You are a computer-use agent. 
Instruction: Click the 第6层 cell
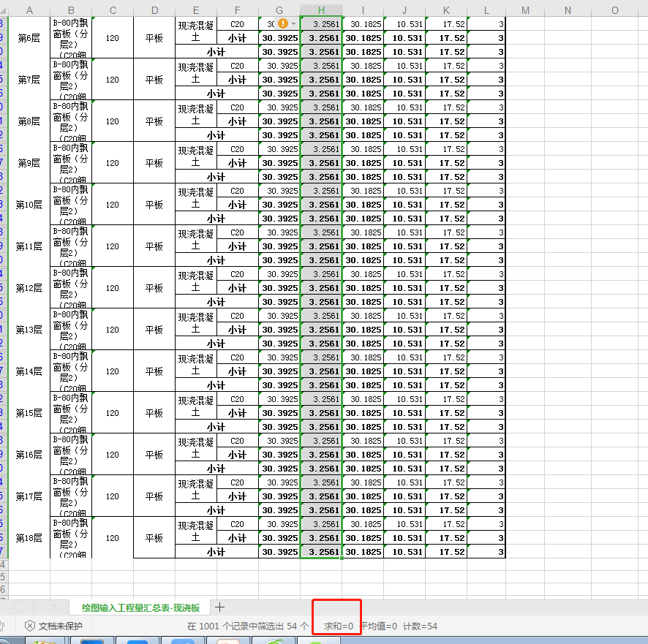pos(29,38)
